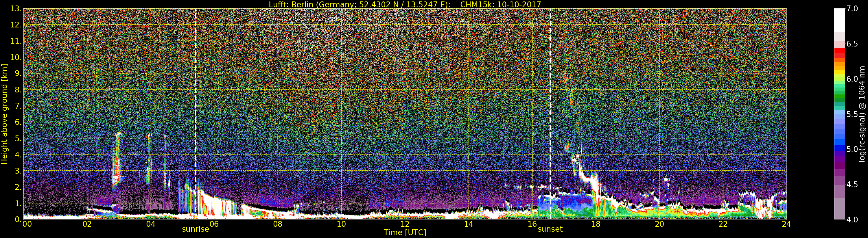Pick the dark green segment of the colorbar
868x238 pixels.
click(839, 98)
